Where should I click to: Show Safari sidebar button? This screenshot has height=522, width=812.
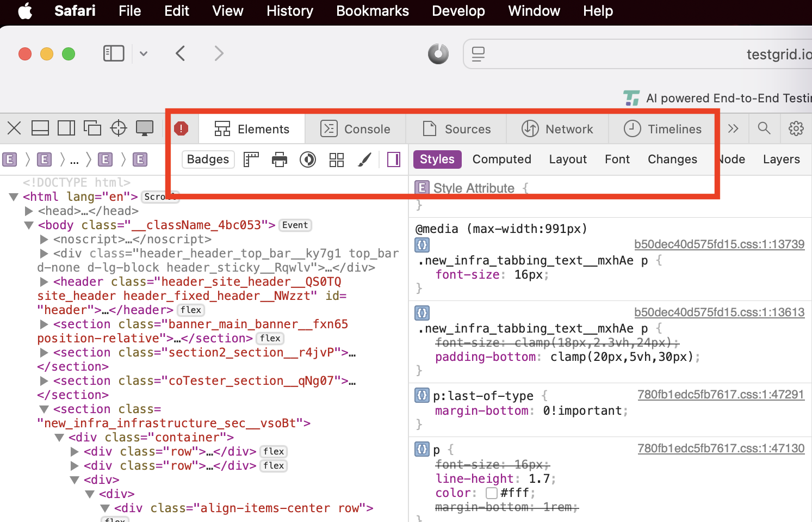(114, 53)
